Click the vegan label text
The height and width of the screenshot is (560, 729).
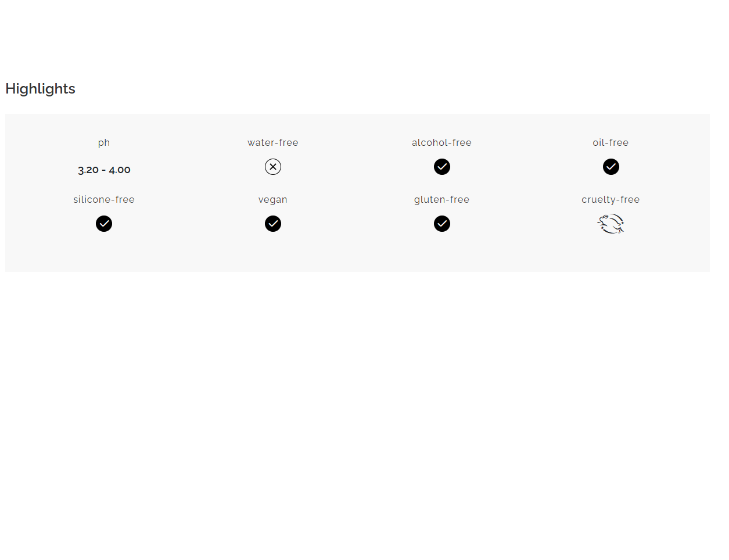[273, 200]
